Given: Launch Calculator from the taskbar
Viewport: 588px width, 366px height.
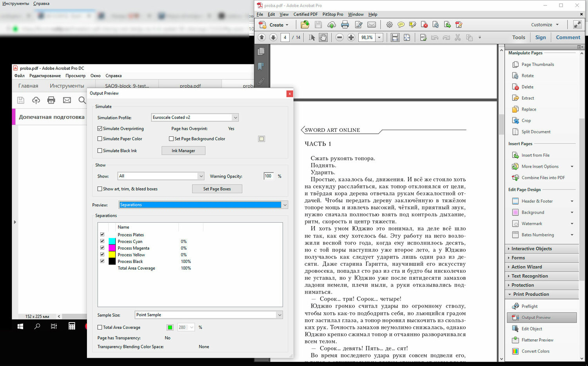Looking at the screenshot, I should (72, 326).
